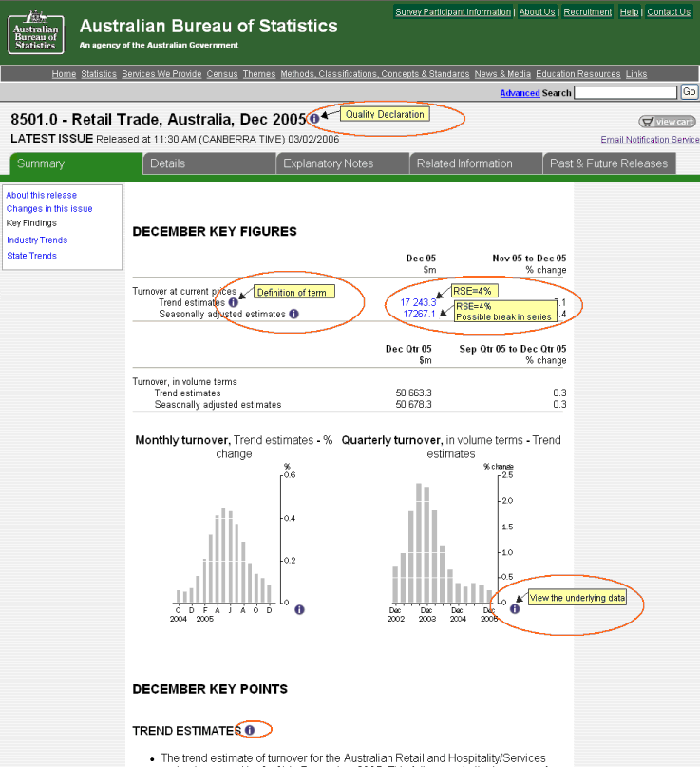The height and width of the screenshot is (767, 700).
Task: Click the Australian Bureau of Statistics logo
Action: click(36, 32)
